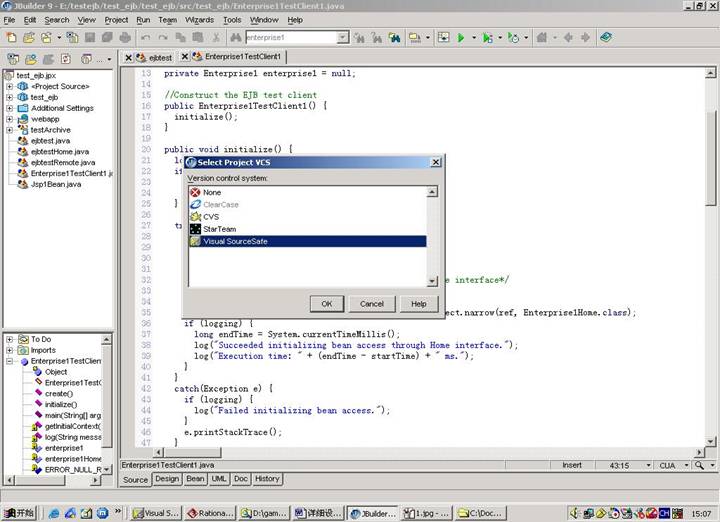Viewport: 720px width, 522px height.
Task: Click the Open file toolbar icon
Action: [29, 38]
